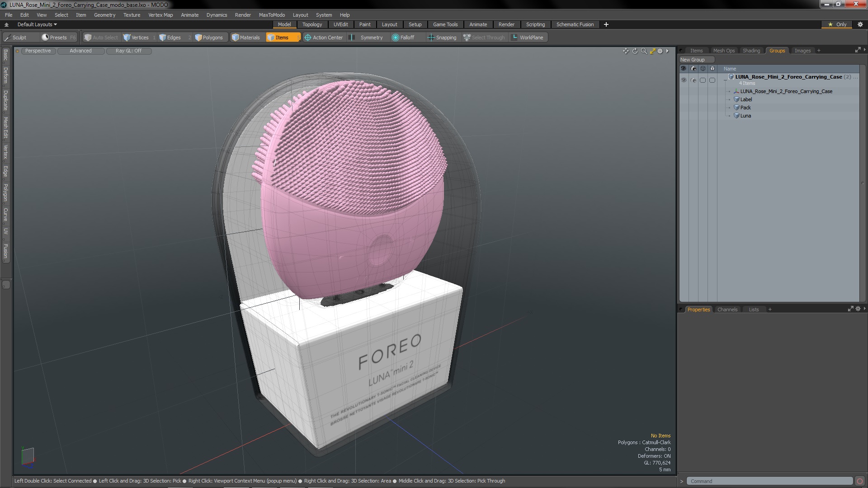Screen dimensions: 868x488
Task: Toggle Select Through mode
Action: coord(484,38)
